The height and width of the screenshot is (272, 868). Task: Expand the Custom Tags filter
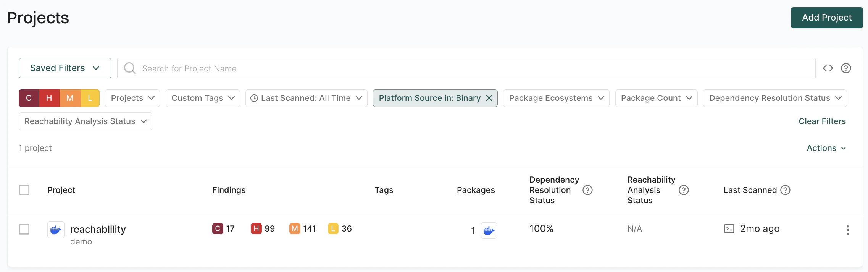203,98
